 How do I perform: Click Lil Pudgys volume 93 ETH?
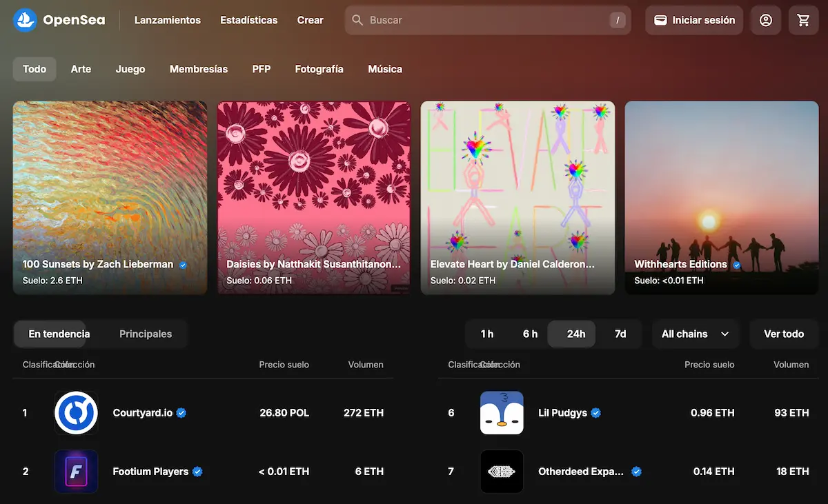click(791, 413)
